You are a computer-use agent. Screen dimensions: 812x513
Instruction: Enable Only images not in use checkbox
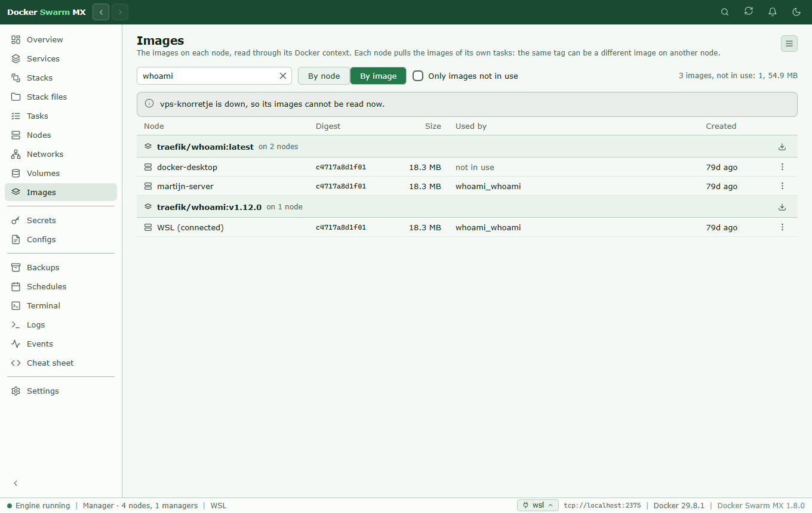coord(418,76)
